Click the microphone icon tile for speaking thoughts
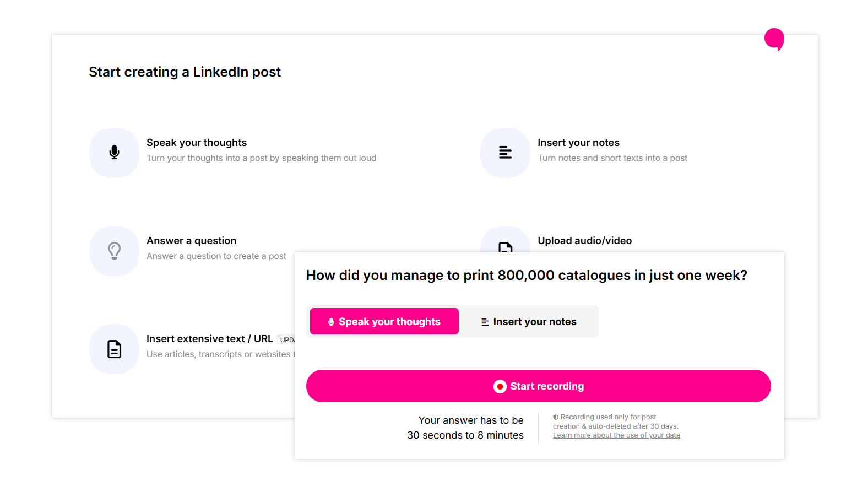Image resolution: width=868 pixels, height=486 pixels. coord(114,153)
